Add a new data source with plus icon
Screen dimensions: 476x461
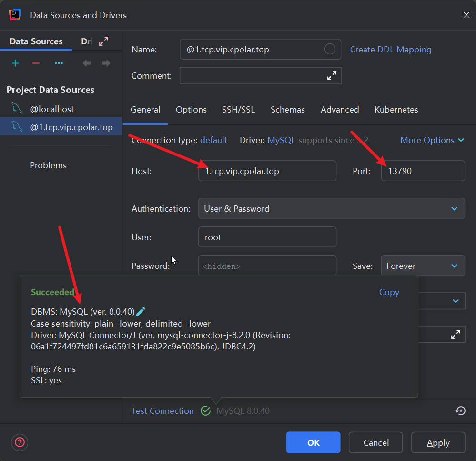click(15, 63)
